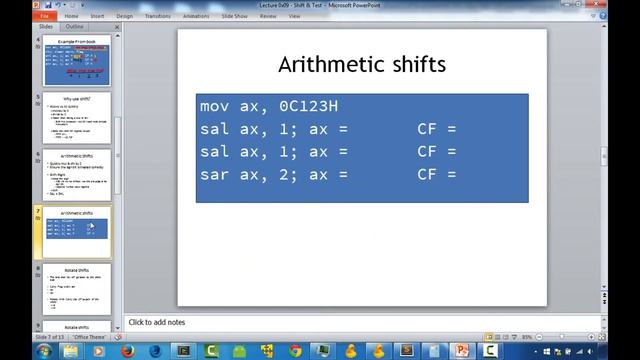Click the PowerPoint Help question mark icon

pyautogui.click(x=603, y=16)
